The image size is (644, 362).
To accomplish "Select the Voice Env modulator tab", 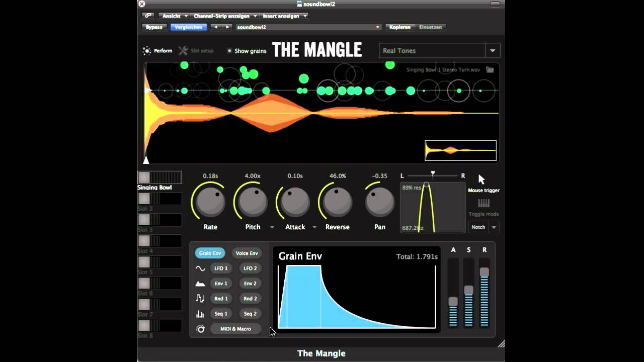I will pyautogui.click(x=247, y=253).
